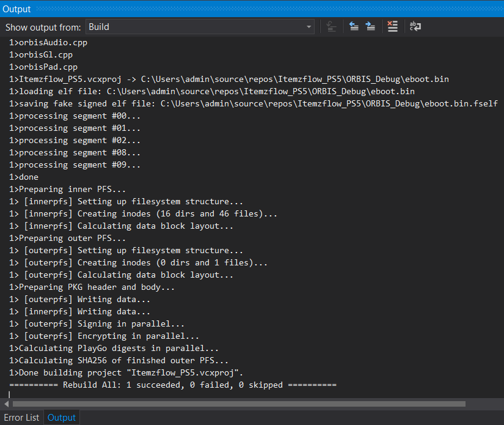504x425 pixels.
Task: Click the 'saving fake signed elf file' line
Action: pos(254,103)
